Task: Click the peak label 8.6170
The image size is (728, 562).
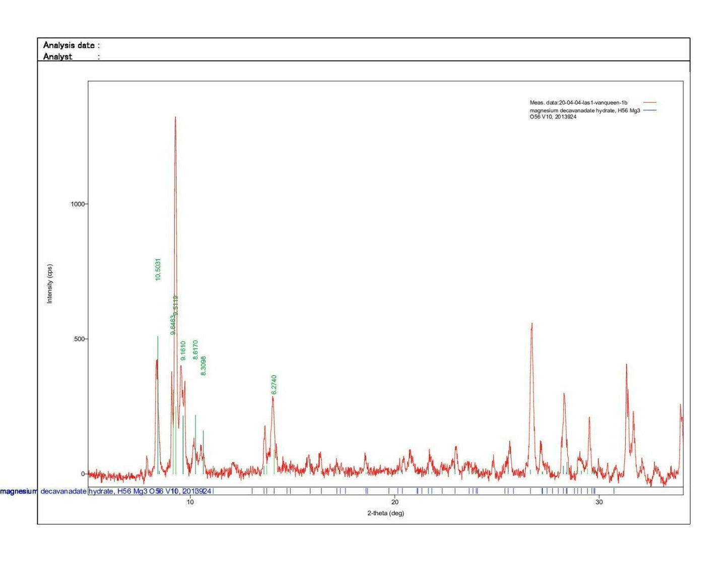Action: point(195,350)
